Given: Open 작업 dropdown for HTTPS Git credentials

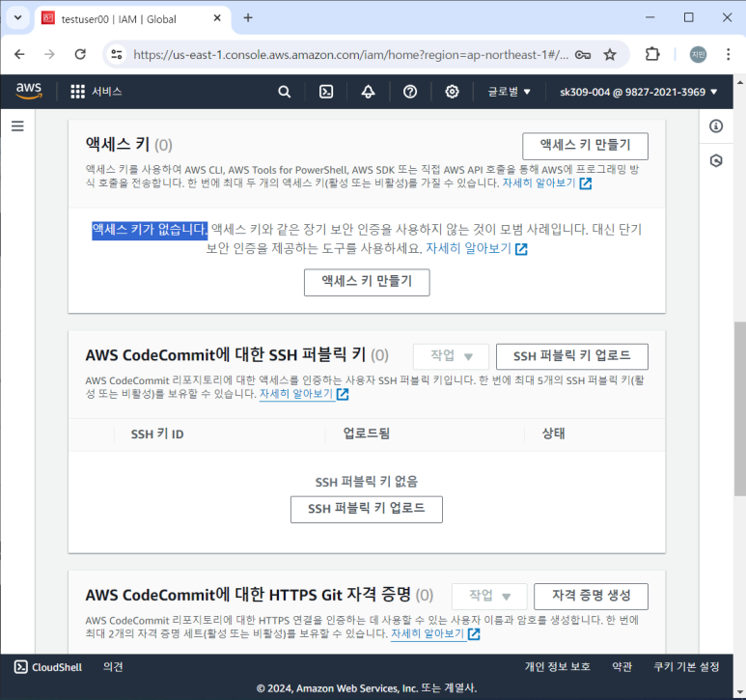Looking at the screenshot, I should 489,597.
